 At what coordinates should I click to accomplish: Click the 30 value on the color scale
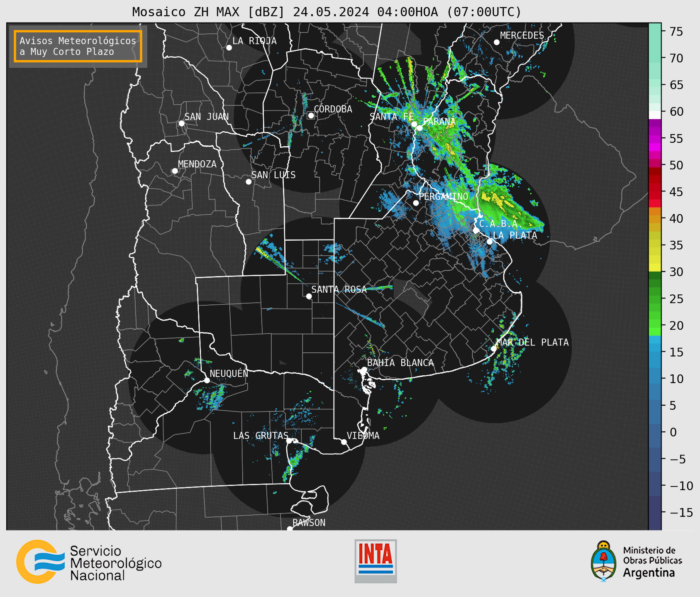tap(676, 272)
